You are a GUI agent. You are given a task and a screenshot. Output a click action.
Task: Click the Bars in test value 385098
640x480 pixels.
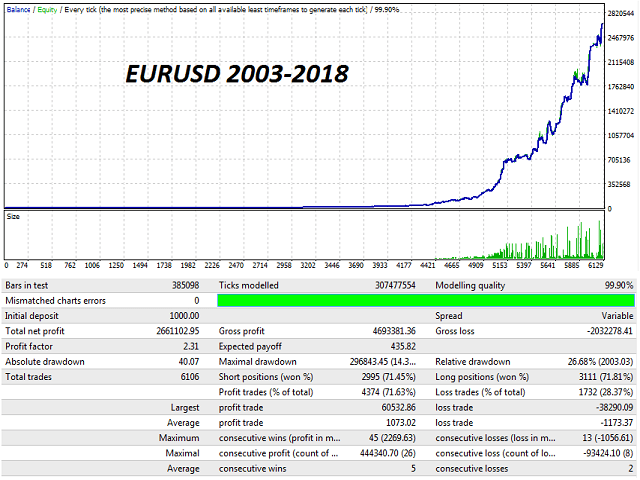[182, 285]
